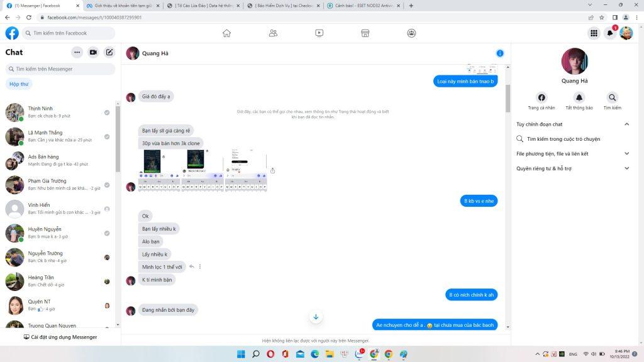Open the Marketplace icon
This screenshot has height=362, width=644.
(x=365, y=33)
